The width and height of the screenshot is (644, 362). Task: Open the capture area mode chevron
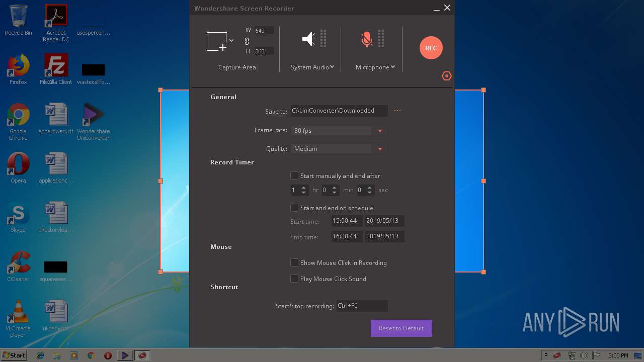(x=231, y=40)
